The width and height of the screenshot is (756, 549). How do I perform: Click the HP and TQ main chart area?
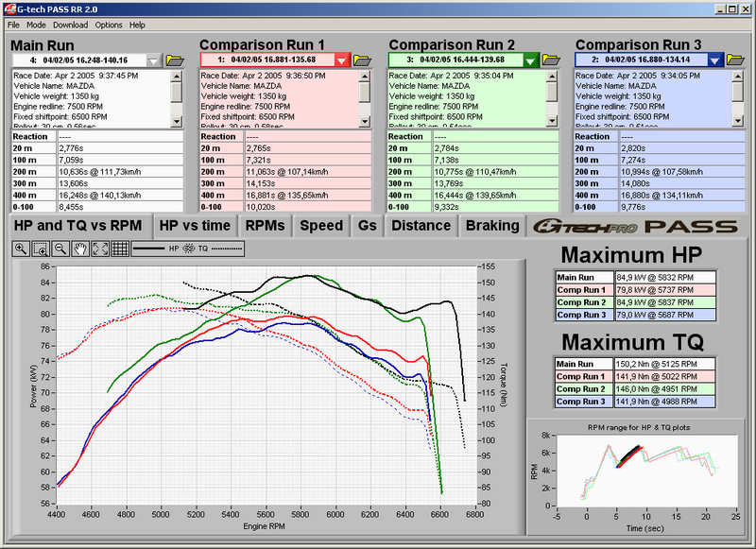266,385
